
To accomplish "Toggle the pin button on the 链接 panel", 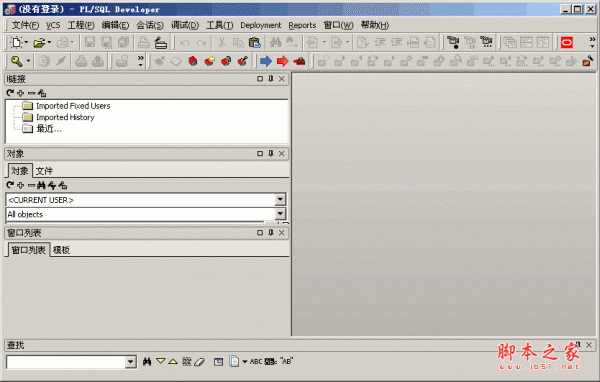I will [x=271, y=78].
